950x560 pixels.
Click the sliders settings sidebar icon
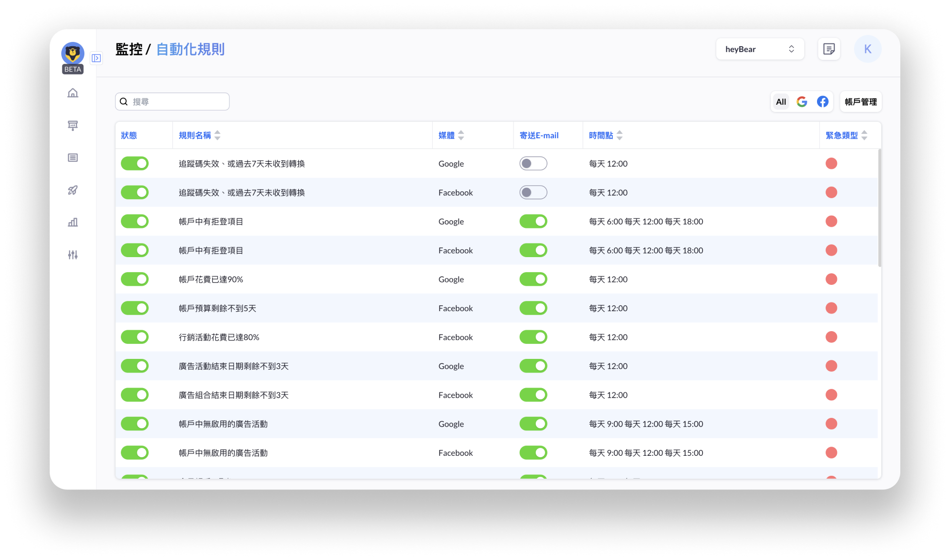[73, 255]
